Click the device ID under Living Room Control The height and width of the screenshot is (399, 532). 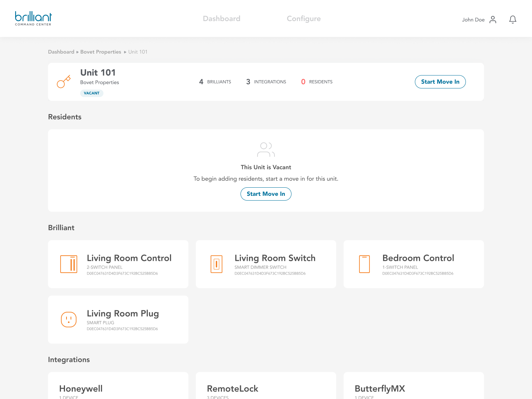[122, 273]
